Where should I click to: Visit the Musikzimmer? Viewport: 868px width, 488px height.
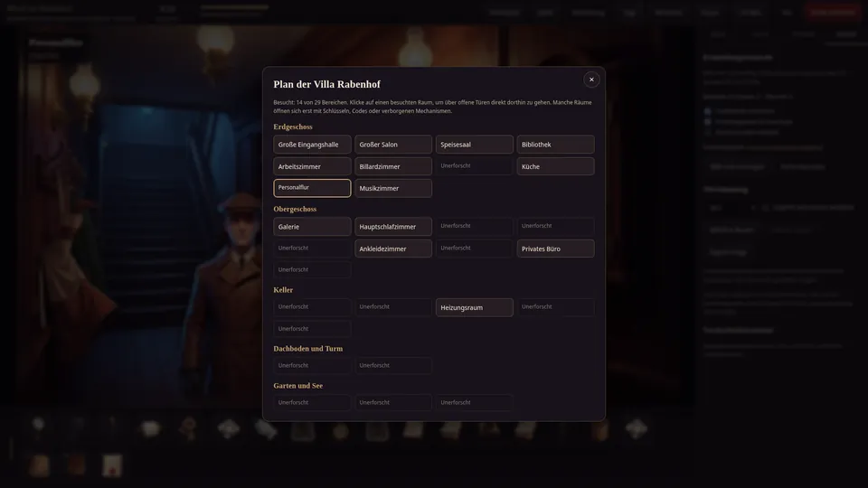point(393,188)
